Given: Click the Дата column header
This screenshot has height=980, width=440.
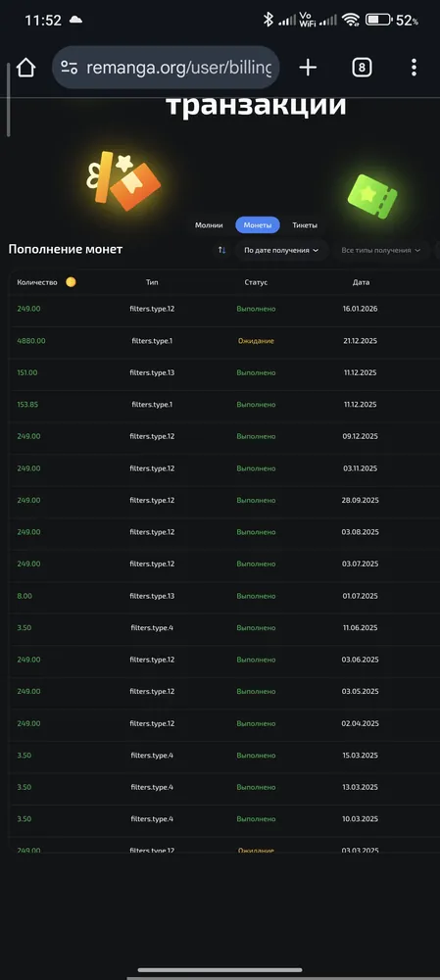Looking at the screenshot, I should (362, 282).
